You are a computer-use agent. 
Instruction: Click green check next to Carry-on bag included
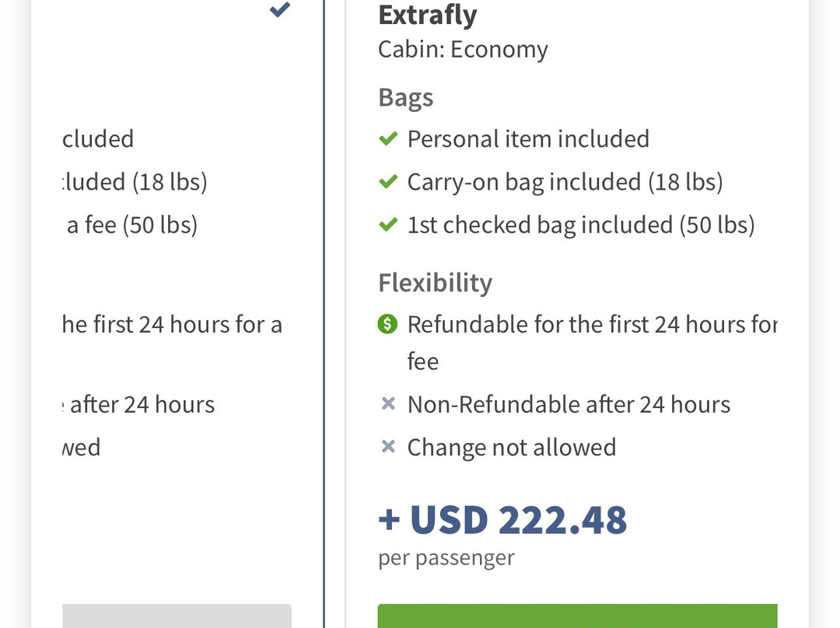point(387,182)
